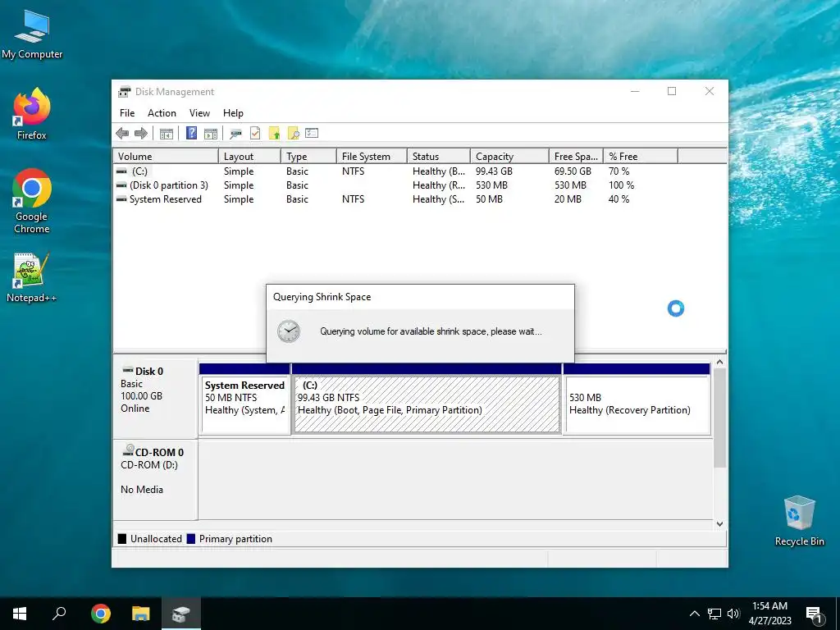The width and height of the screenshot is (840, 630).
Task: Click the taskbar search magnifier
Action: click(59, 614)
